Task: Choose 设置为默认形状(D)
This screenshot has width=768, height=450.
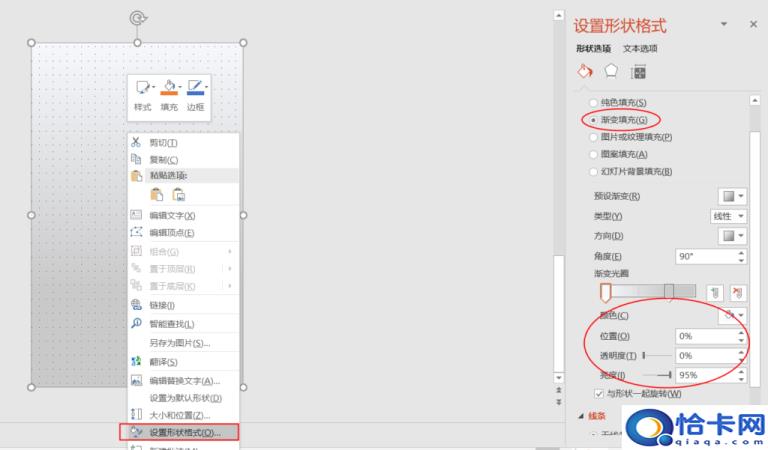Action: pyautogui.click(x=185, y=398)
